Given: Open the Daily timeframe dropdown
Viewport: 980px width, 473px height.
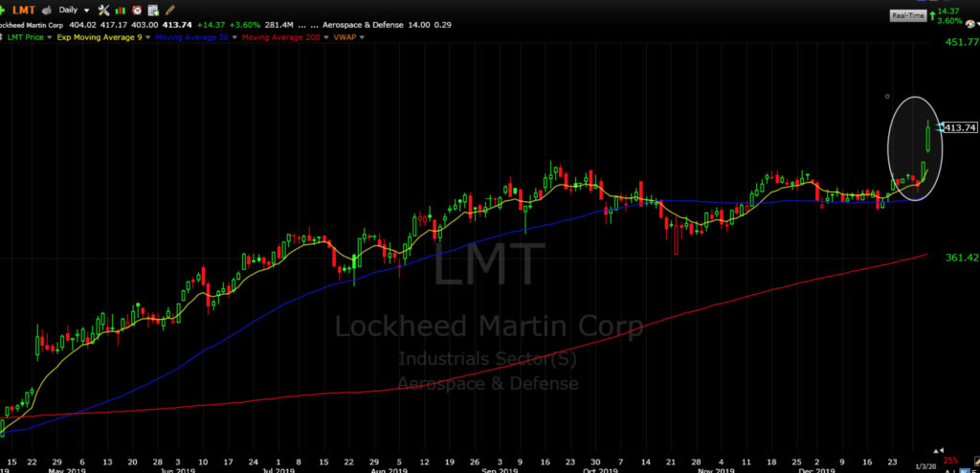Looking at the screenshot, I should pos(74,10).
